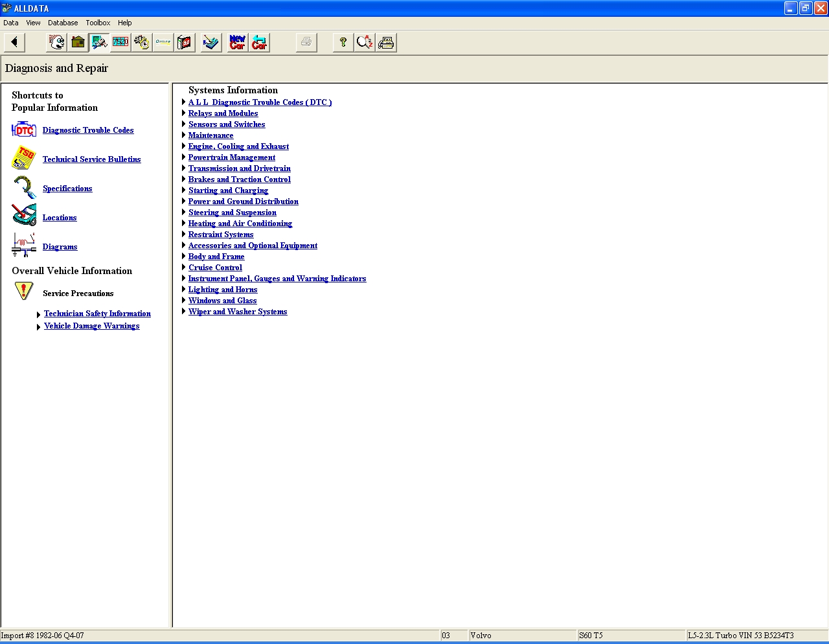Screen dimensions: 829x644
Task: Click the A-Z magnifier search icon
Action: (x=365, y=43)
